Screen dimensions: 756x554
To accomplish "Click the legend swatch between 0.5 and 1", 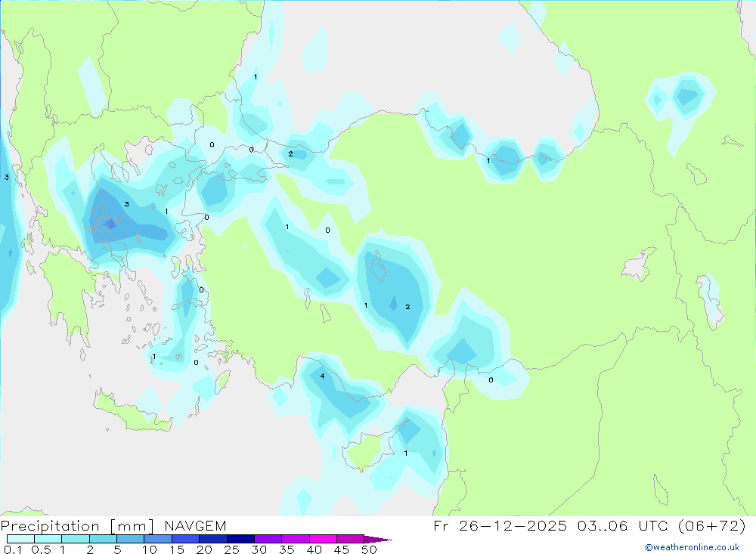I will (x=48, y=539).
